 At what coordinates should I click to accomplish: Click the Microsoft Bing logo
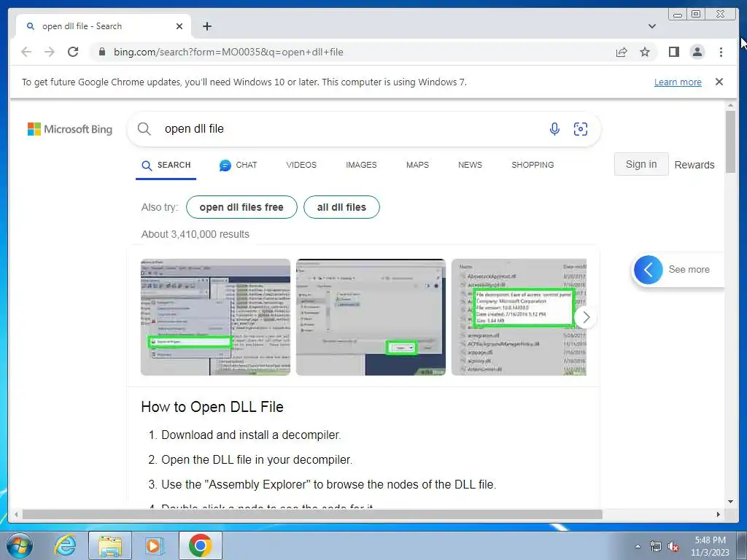point(70,129)
